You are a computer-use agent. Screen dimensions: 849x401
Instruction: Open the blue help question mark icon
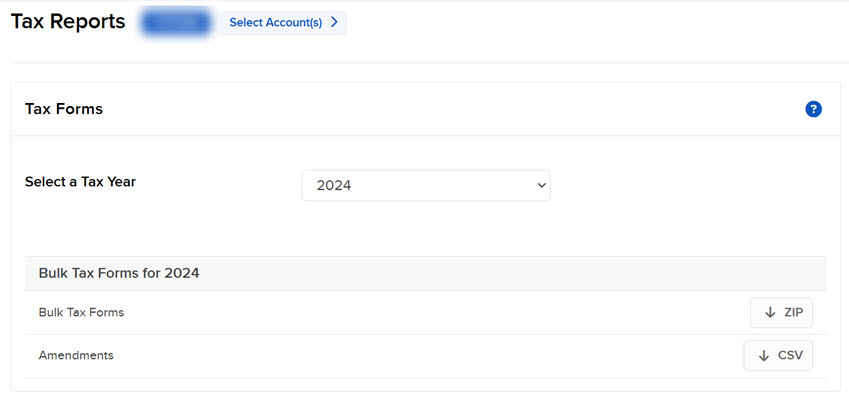(x=813, y=109)
